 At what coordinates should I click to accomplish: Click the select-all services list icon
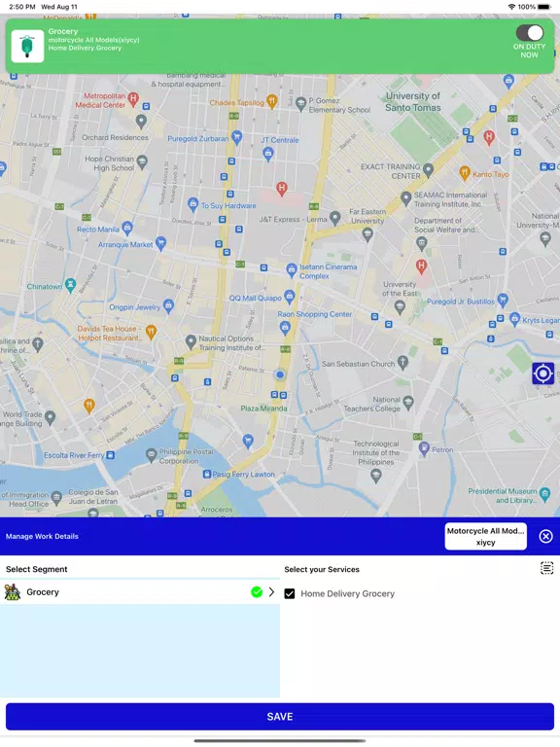(x=546, y=568)
